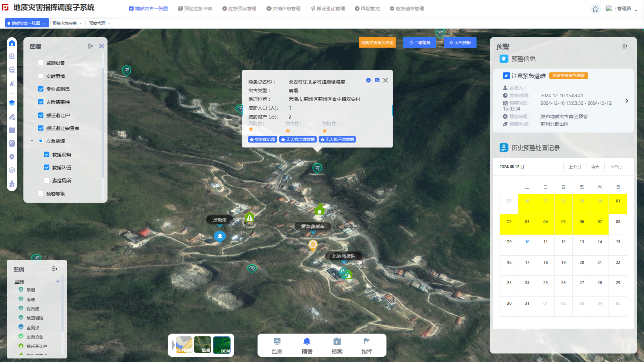
Task: Open the 灾情信息管理 menu
Action: tap(283, 9)
